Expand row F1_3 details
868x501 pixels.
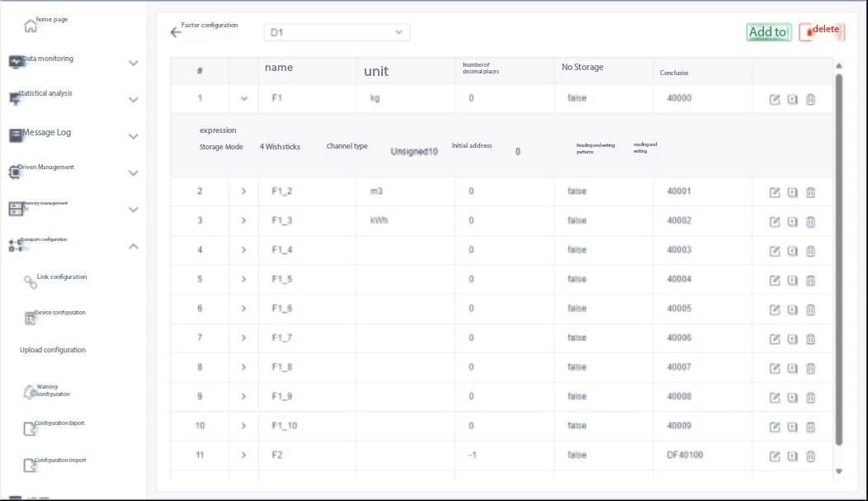tap(243, 220)
